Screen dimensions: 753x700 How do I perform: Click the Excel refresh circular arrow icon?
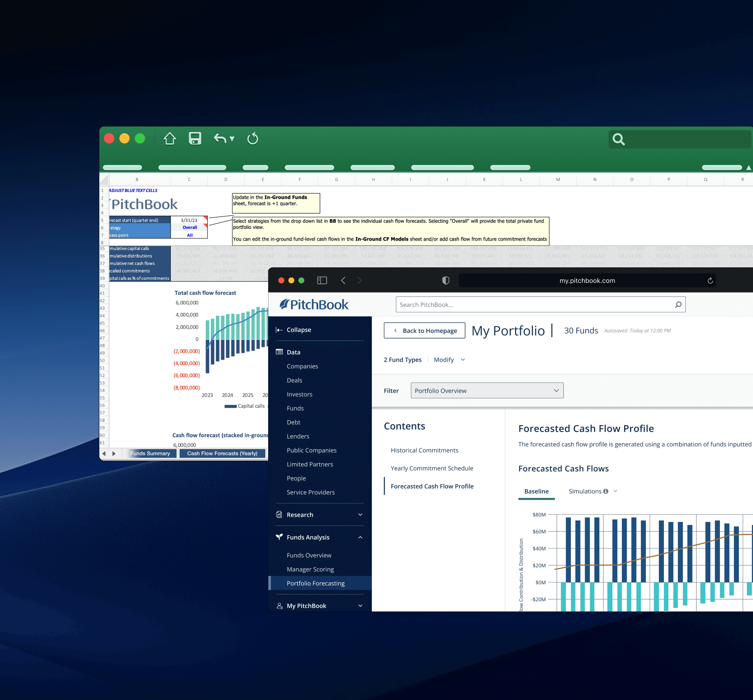[253, 139]
